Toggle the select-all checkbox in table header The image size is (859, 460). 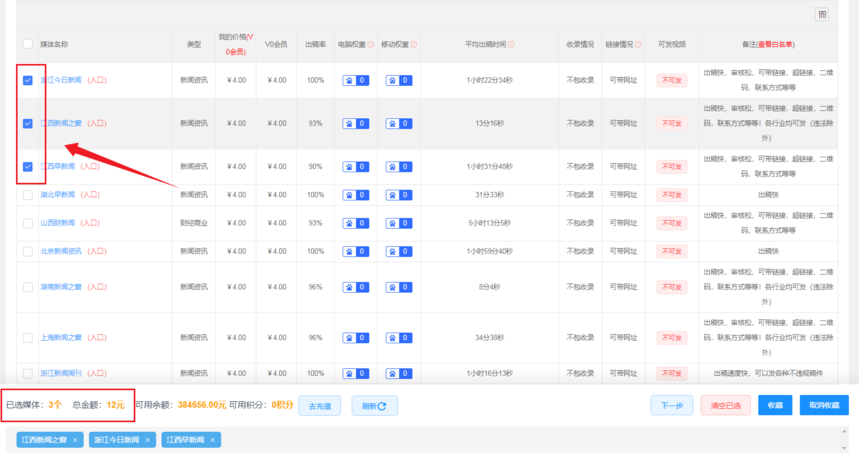[x=28, y=44]
